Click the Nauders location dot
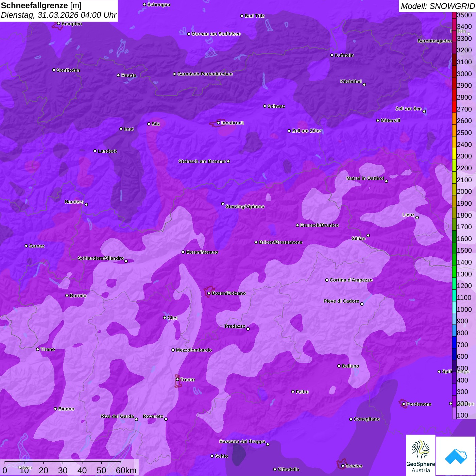This screenshot has height=476, width=476. click(x=86, y=205)
